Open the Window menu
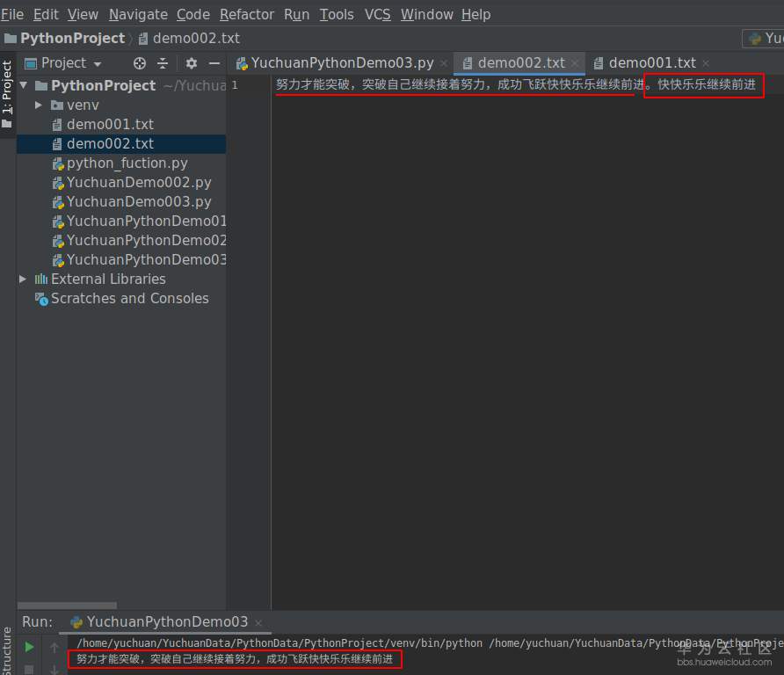The height and width of the screenshot is (675, 784). coord(426,14)
